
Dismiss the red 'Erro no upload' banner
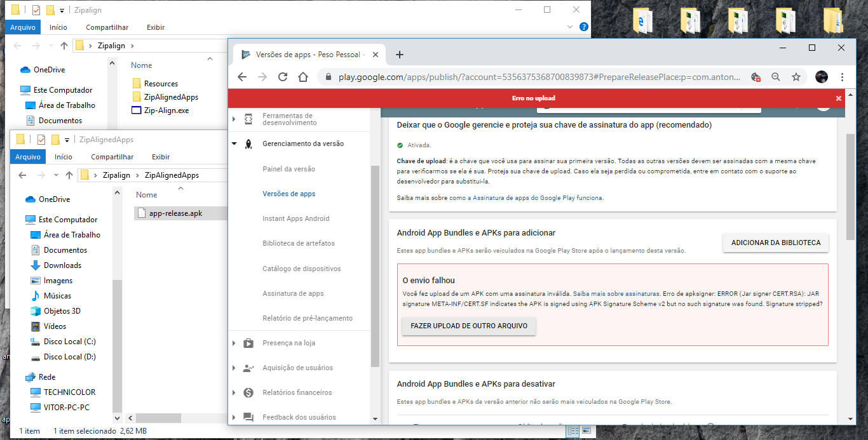coord(839,98)
